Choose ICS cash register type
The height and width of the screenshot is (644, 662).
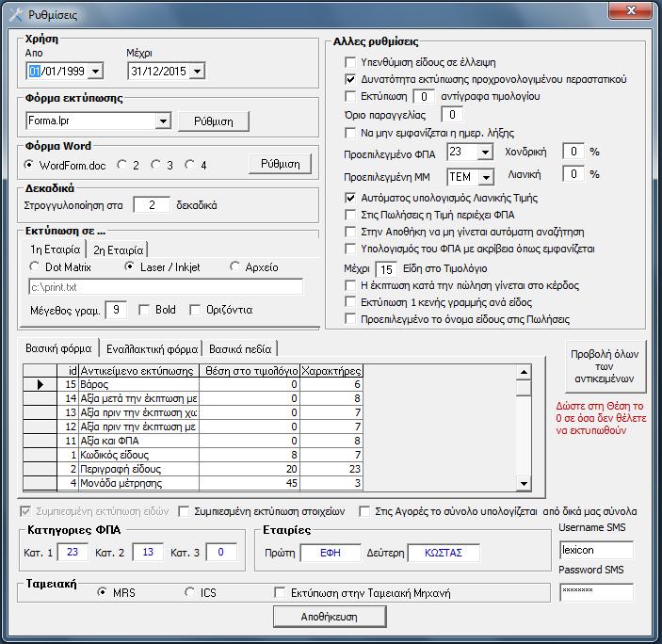(x=189, y=592)
